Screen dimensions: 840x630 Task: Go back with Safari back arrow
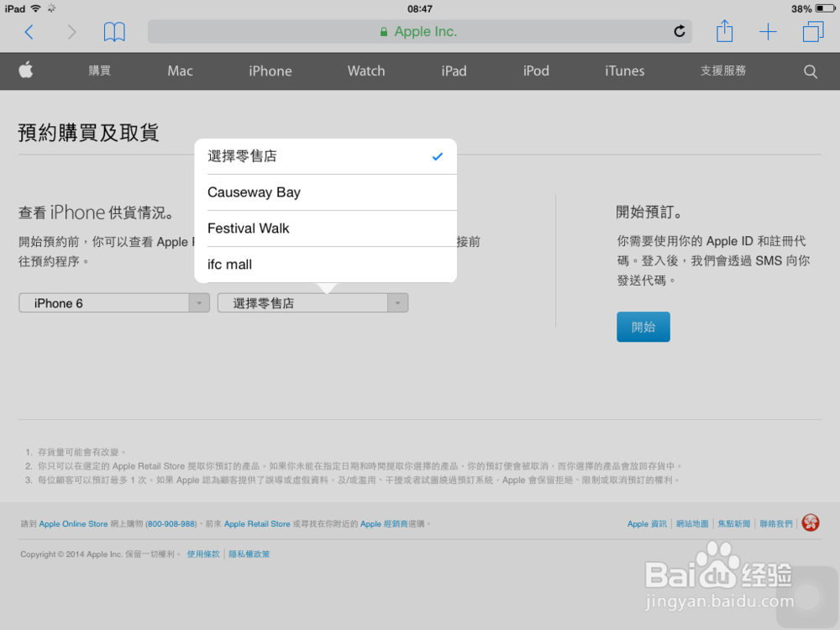coord(29,32)
